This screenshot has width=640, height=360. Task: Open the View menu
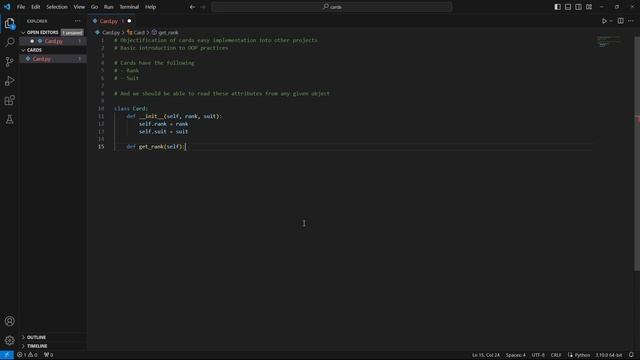[x=79, y=7]
